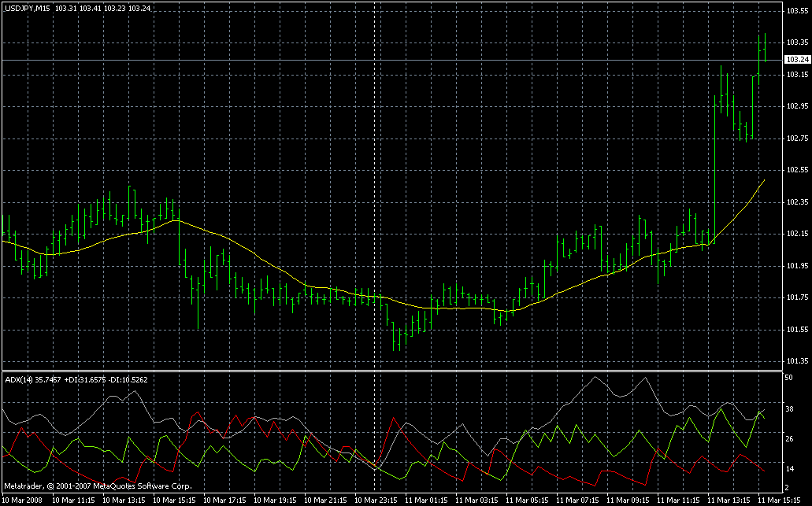Image resolution: width=812 pixels, height=506 pixels.
Task: Click the 102.55 price scale label
Action: (x=796, y=170)
